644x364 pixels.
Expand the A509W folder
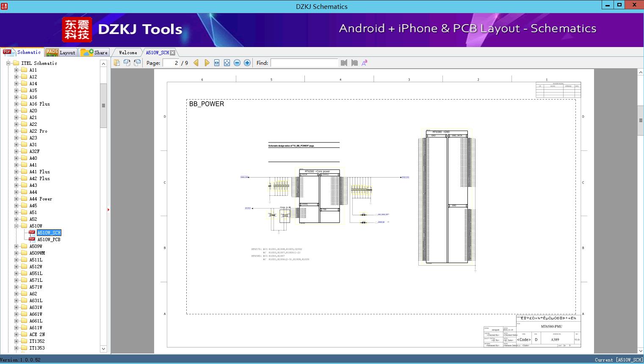[x=16, y=246]
